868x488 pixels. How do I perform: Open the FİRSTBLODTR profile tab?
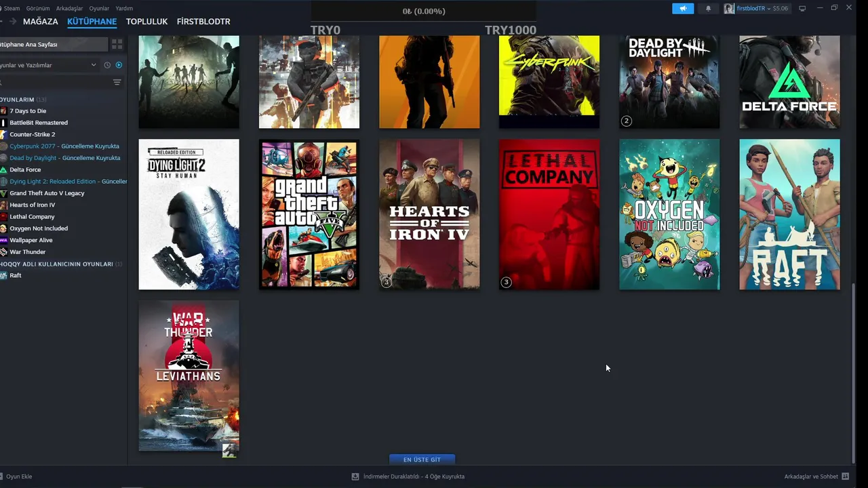203,22
